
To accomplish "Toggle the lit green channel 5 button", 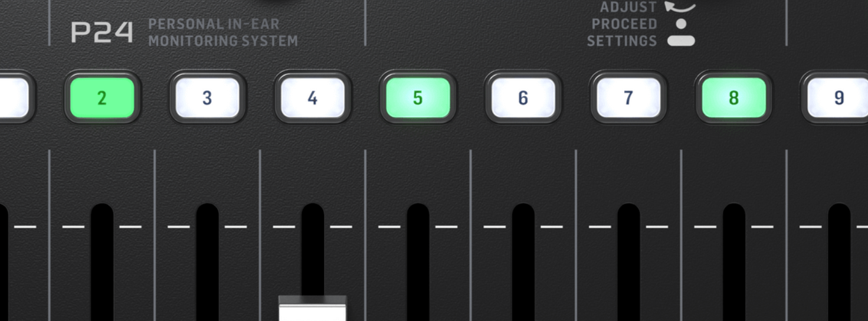I will point(418,97).
